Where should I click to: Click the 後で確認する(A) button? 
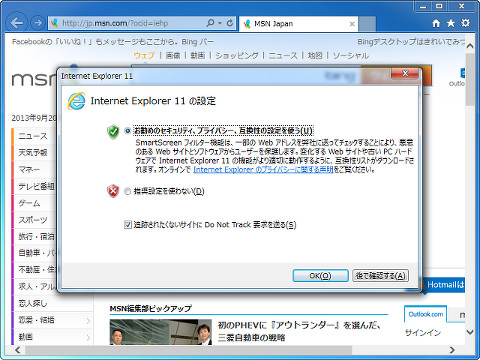pyautogui.click(x=380, y=276)
